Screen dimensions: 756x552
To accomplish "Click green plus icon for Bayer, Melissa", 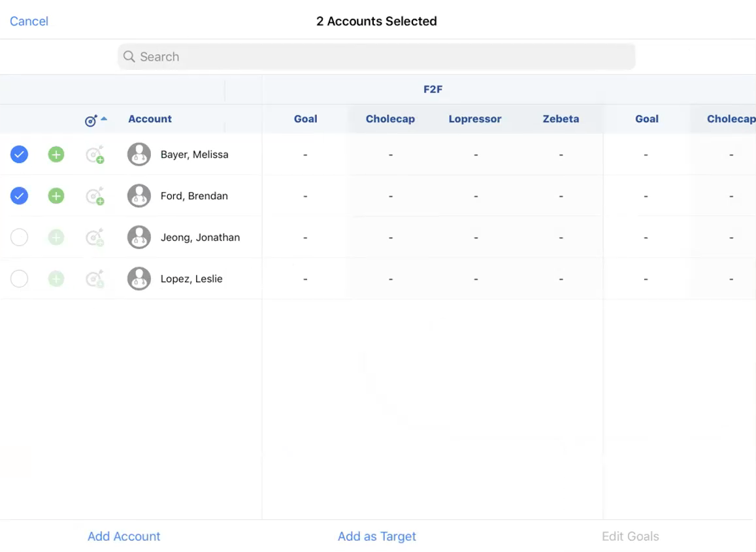I will [56, 155].
